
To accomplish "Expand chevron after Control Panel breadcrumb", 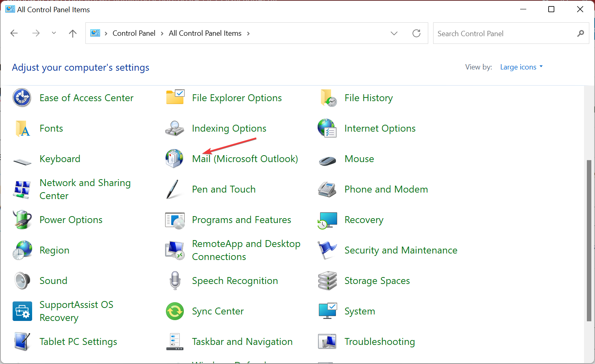I will pos(162,33).
